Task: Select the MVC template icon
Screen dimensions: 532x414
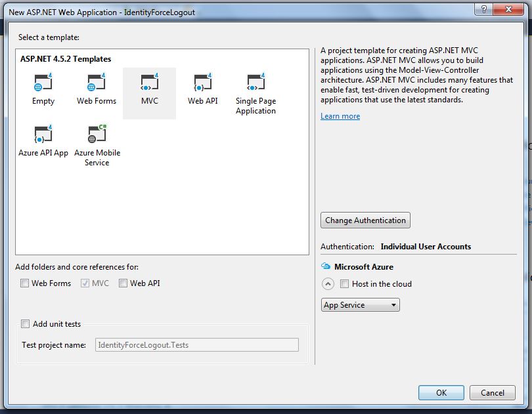Action: coord(150,83)
